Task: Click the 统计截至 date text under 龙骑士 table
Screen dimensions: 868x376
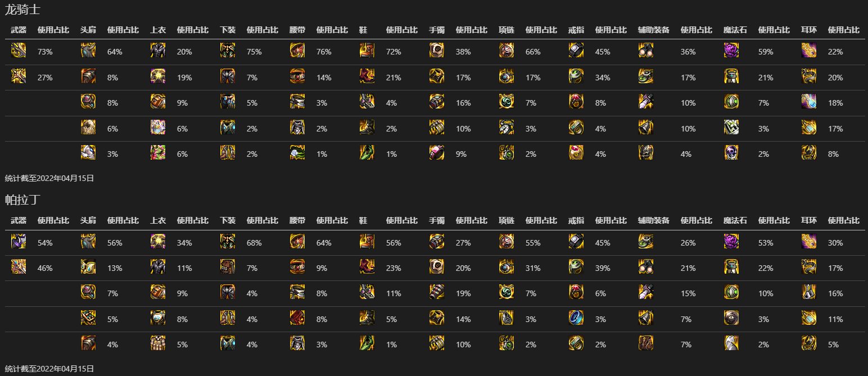Action: (49, 178)
